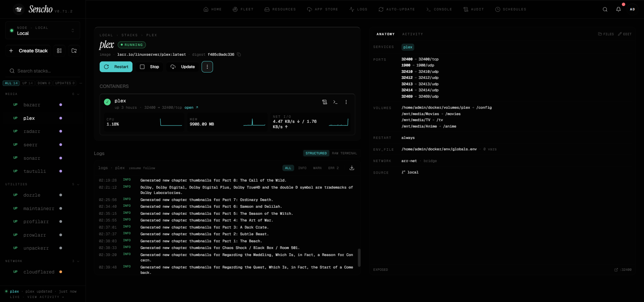This screenshot has width=644, height=302.
Task: Open plex container web link
Action: [191, 108]
